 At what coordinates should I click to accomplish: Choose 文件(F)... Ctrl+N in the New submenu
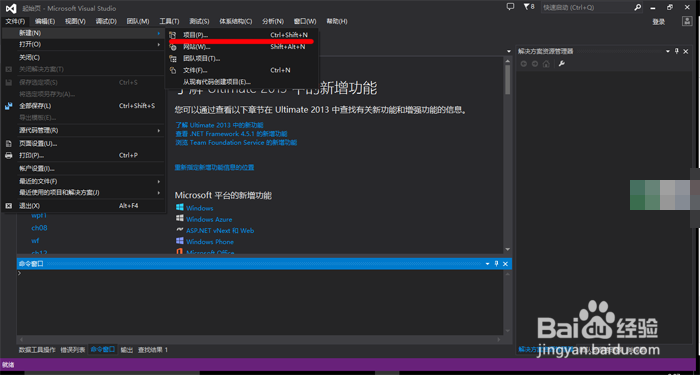tap(241, 71)
